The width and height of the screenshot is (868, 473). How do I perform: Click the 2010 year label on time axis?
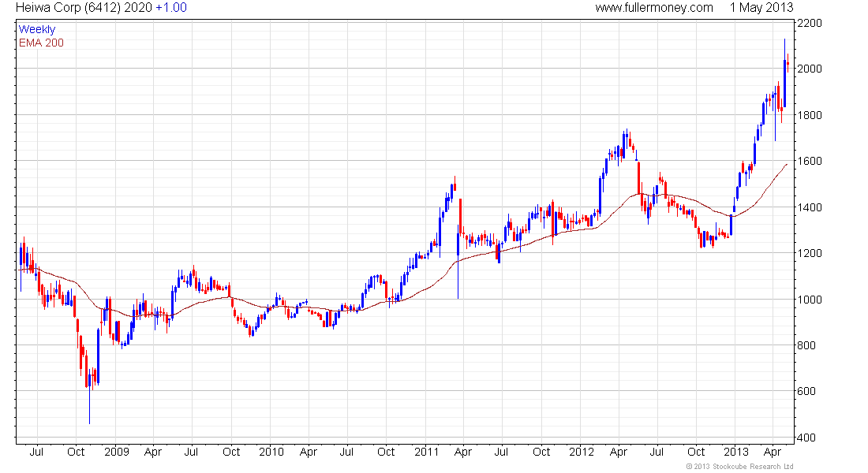pyautogui.click(x=271, y=452)
